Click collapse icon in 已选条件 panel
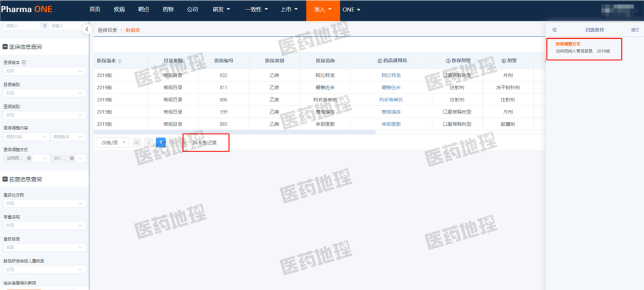 click(x=554, y=30)
